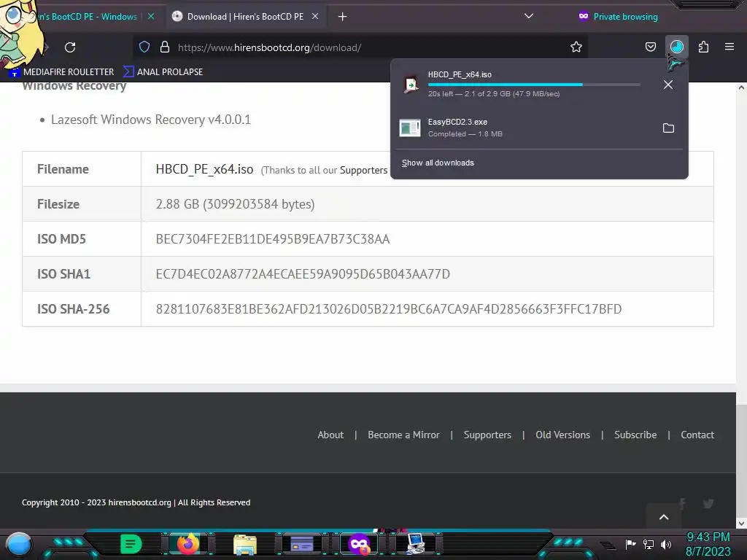Open the Firefox hamburger menu
747x560 pixels.
pos(729,47)
